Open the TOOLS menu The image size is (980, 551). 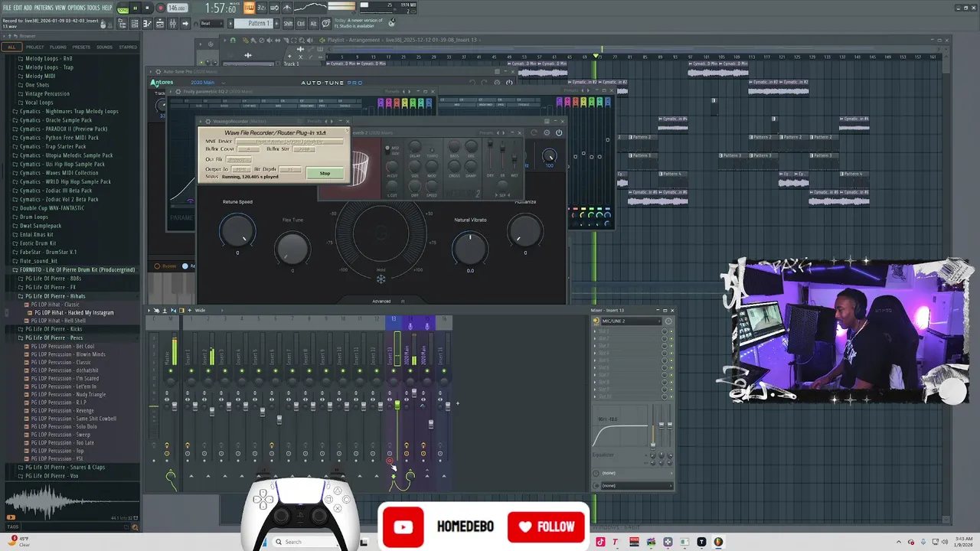[x=93, y=8]
